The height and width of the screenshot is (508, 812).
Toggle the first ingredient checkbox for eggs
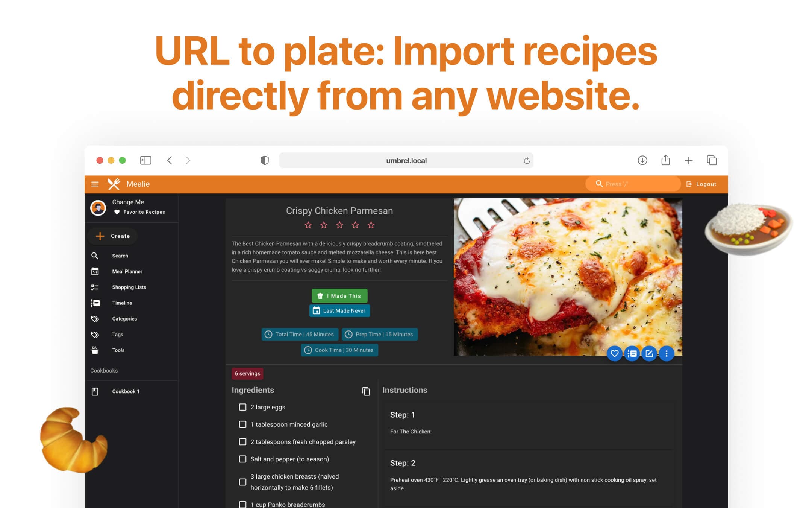(x=242, y=407)
